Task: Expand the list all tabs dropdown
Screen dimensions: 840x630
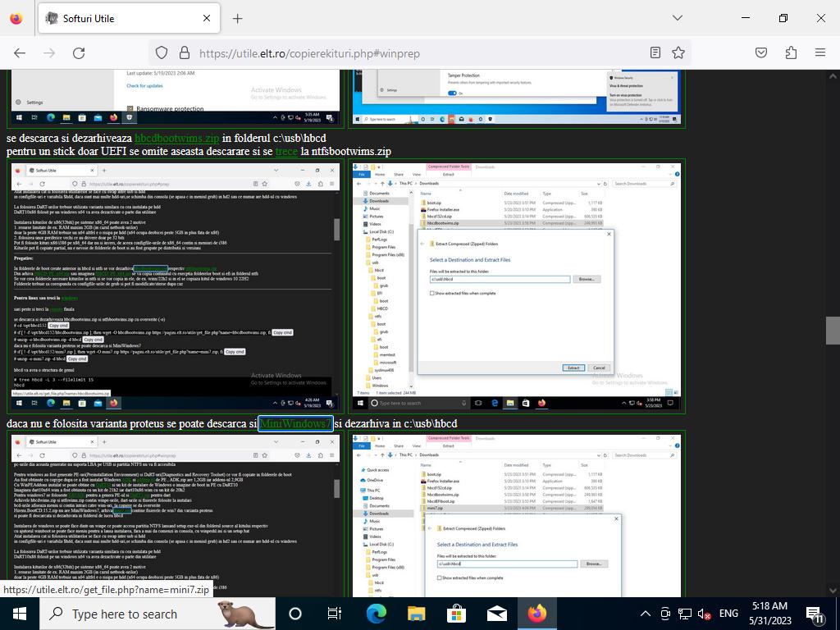Action: tap(677, 18)
